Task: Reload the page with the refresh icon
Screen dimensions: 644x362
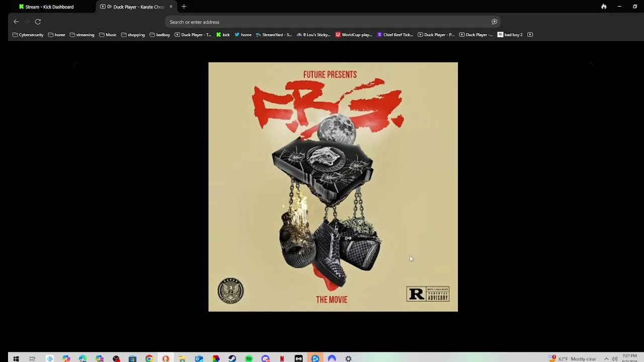Action: 38,22
